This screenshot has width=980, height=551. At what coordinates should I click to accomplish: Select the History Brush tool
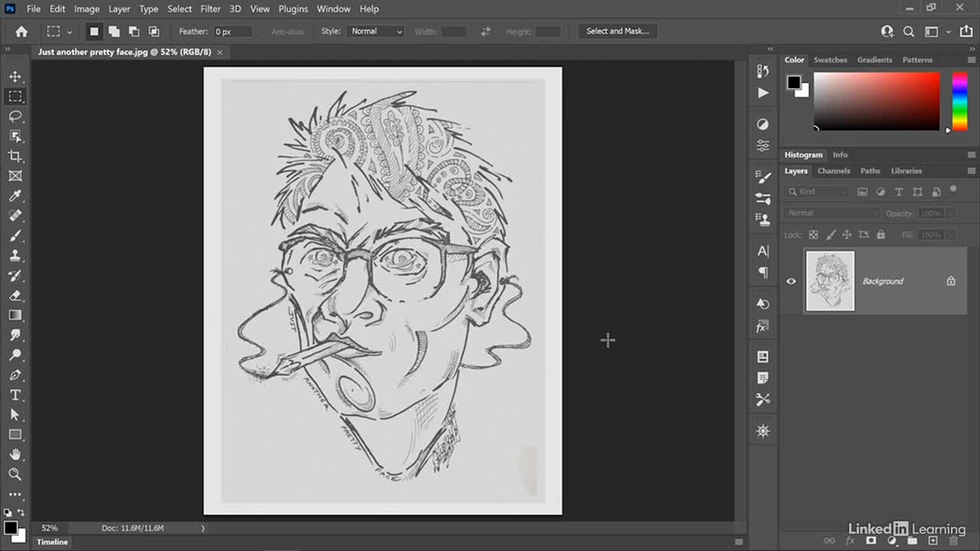15,275
